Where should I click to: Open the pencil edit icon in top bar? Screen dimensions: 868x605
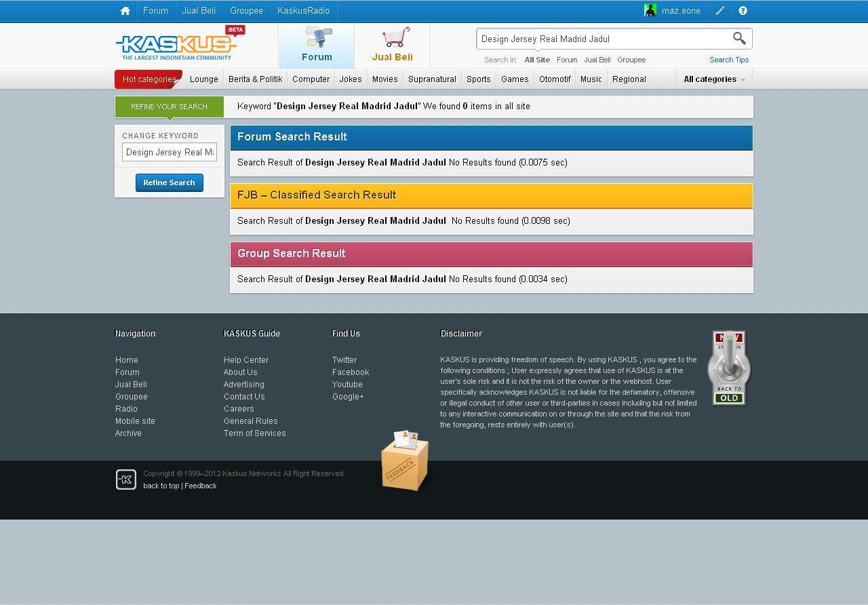tap(719, 11)
